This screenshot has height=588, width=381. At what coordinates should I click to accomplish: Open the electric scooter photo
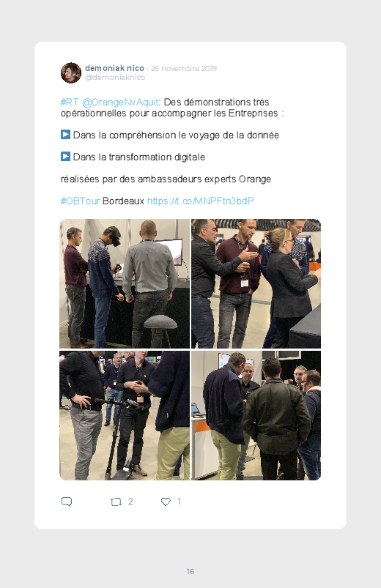(x=125, y=415)
